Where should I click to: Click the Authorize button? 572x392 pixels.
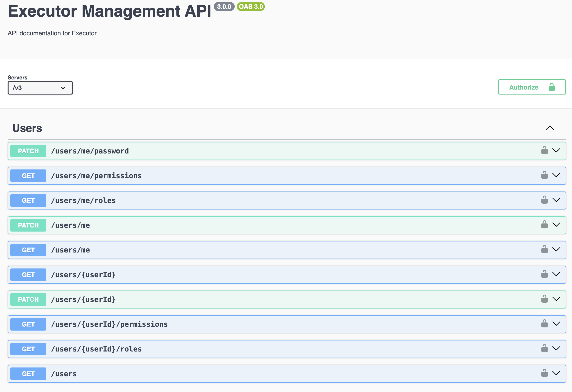click(524, 87)
